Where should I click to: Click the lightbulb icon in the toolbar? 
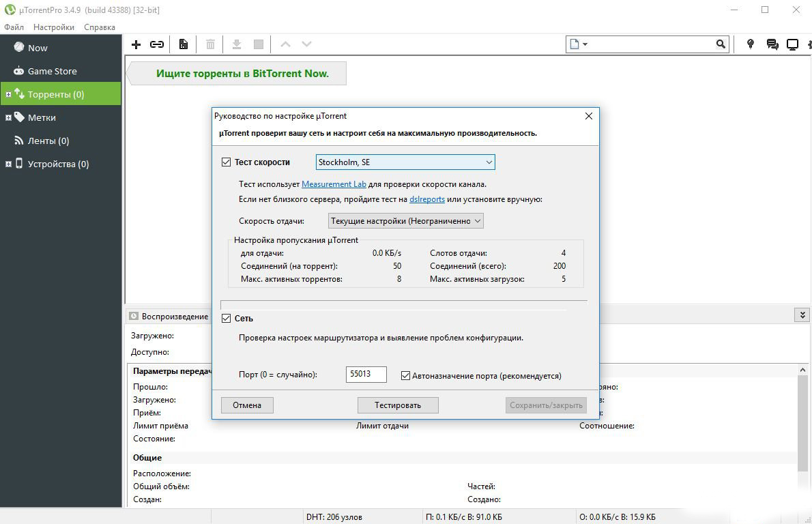coord(751,44)
